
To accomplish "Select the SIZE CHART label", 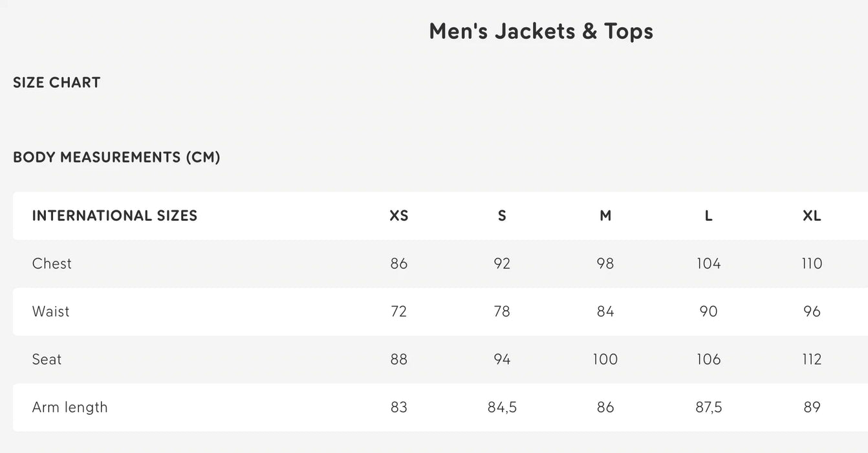I will coord(57,83).
